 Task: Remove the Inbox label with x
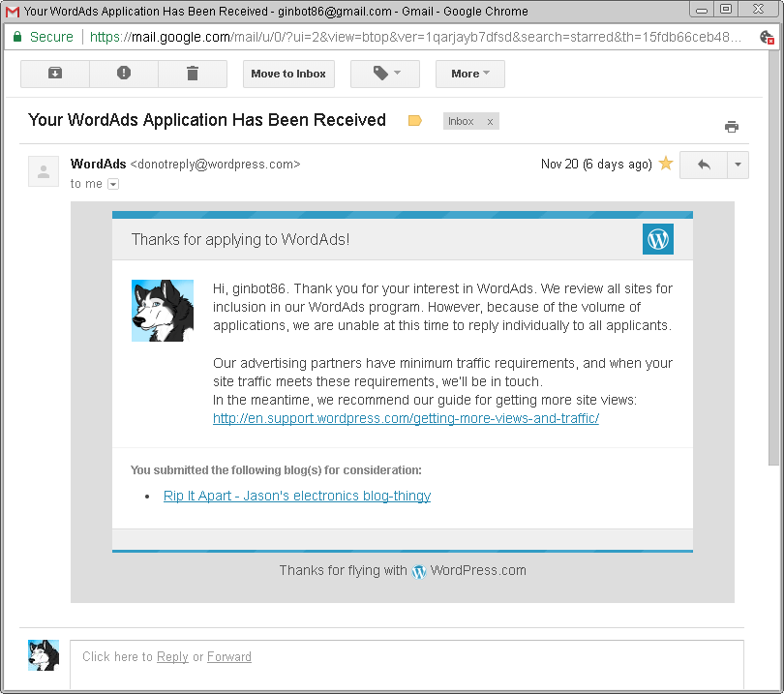pyautogui.click(x=490, y=122)
